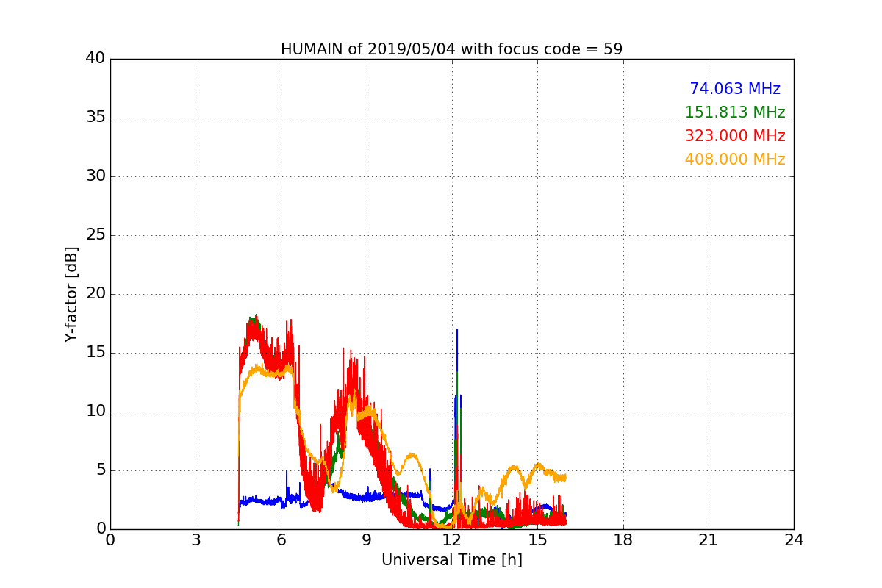882x588 pixels.
Task: Click the x-axis tick label 21
Action: click(709, 540)
